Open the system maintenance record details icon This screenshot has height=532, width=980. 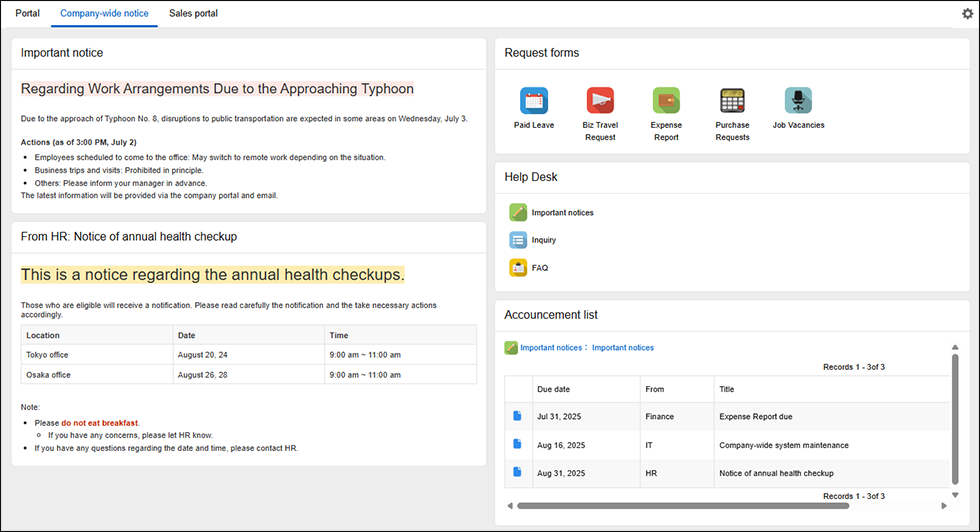[518, 444]
